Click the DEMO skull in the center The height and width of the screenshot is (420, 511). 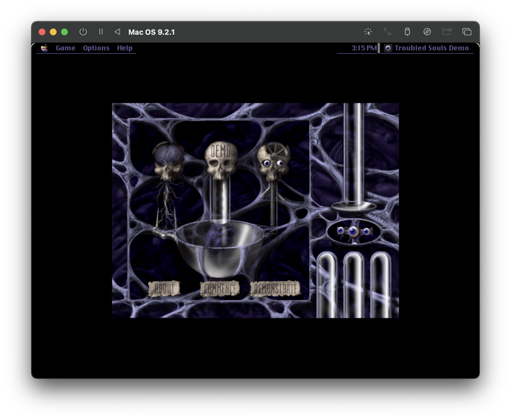coord(221,160)
